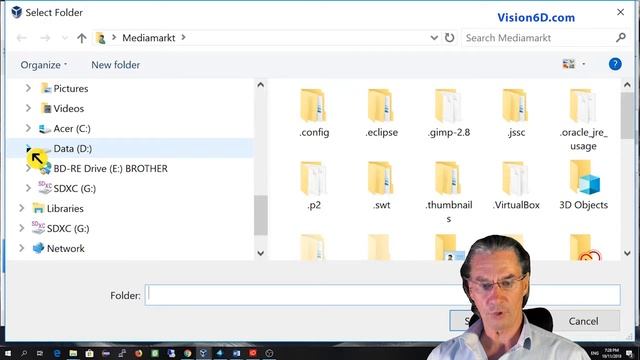Click in the Folder name field
This screenshot has height=360, width=640.
pyautogui.click(x=382, y=295)
